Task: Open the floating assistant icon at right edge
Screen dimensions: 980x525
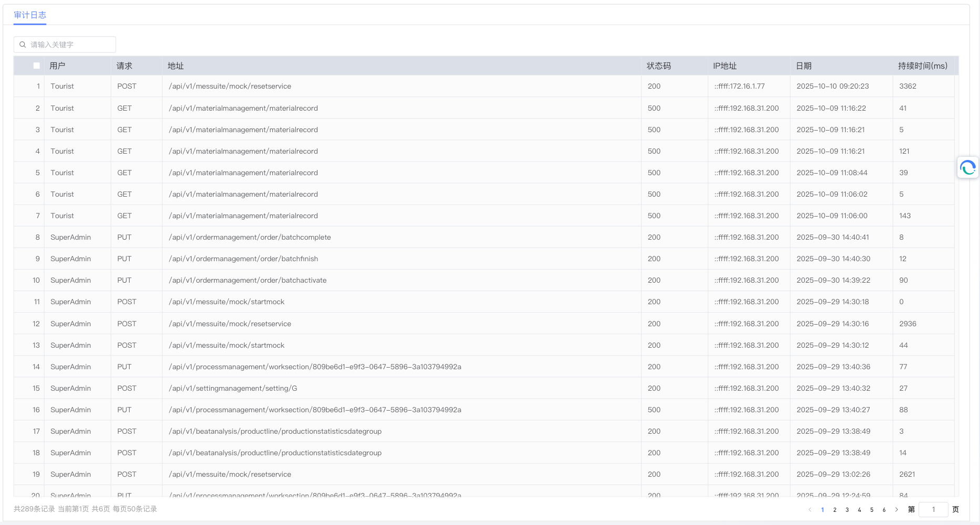Action: click(967, 168)
